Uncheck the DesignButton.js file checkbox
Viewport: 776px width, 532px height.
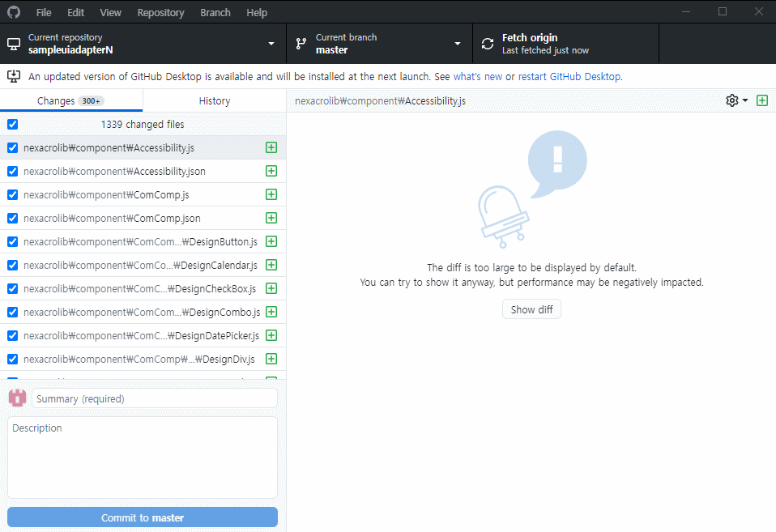13,242
